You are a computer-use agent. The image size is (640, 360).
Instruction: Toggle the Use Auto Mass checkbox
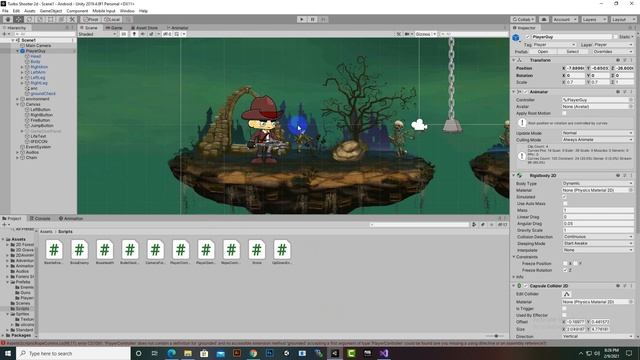tap(564, 203)
